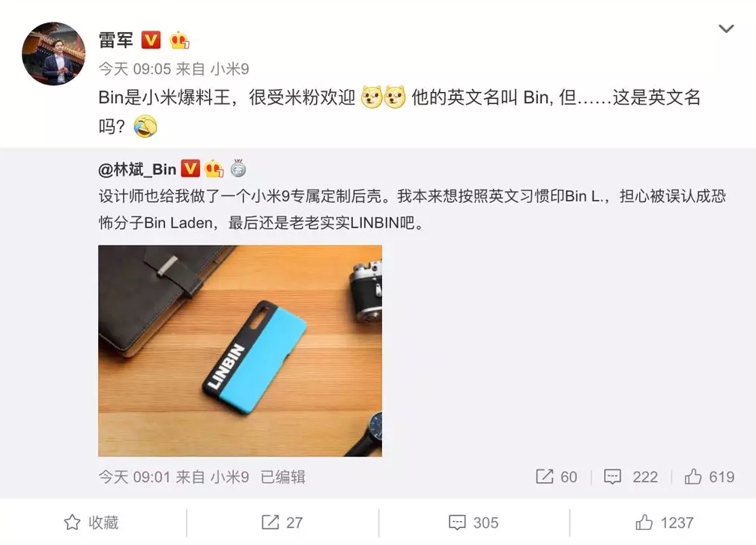Open 雷军's profile avatar
Image resolution: width=756 pixels, height=545 pixels.
53,53
